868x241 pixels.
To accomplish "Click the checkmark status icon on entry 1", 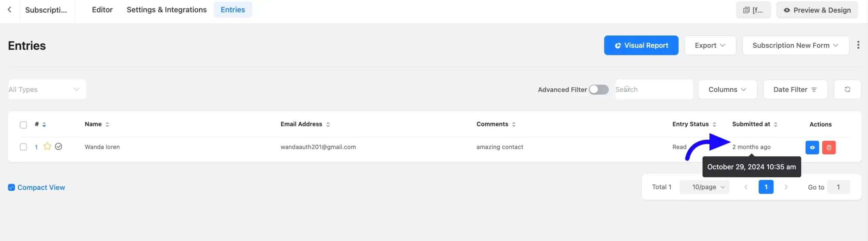I will click(x=58, y=146).
